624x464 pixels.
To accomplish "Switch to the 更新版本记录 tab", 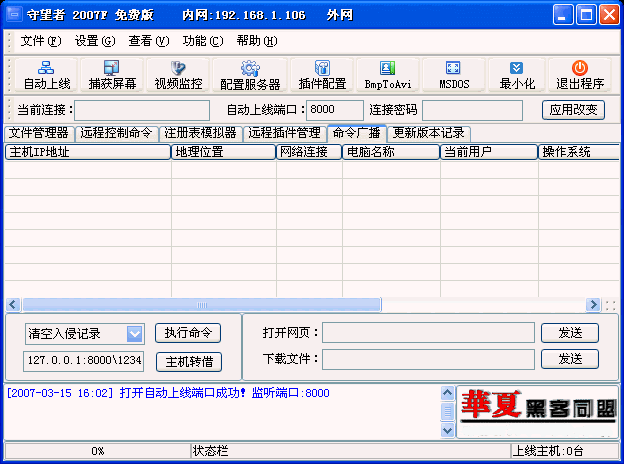I will click(429, 133).
